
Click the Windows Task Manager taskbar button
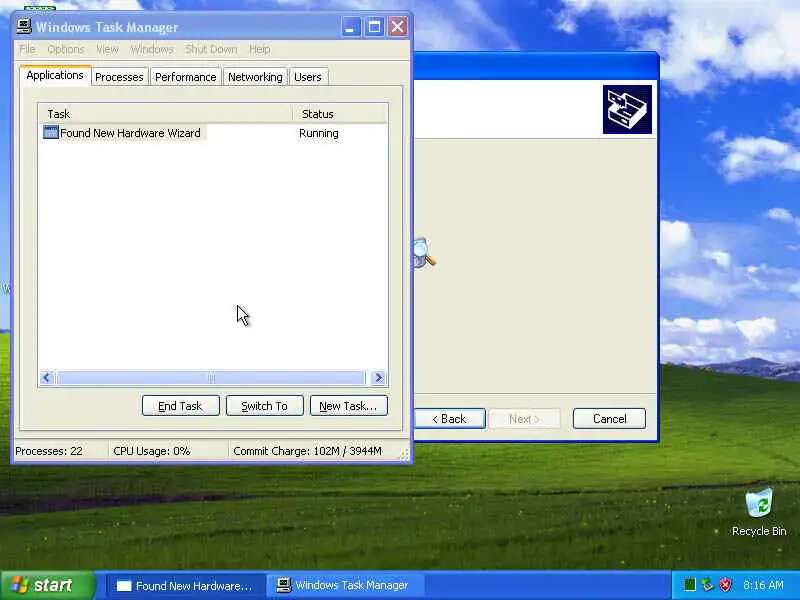pyautogui.click(x=345, y=586)
